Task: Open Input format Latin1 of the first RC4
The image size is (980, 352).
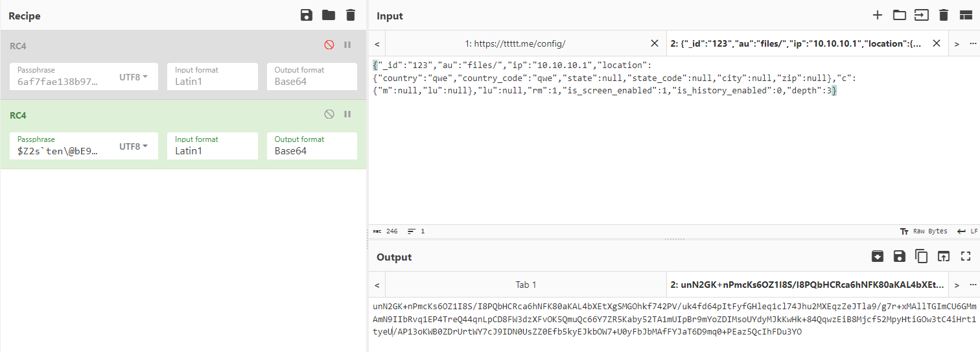Action: pyautogui.click(x=212, y=76)
